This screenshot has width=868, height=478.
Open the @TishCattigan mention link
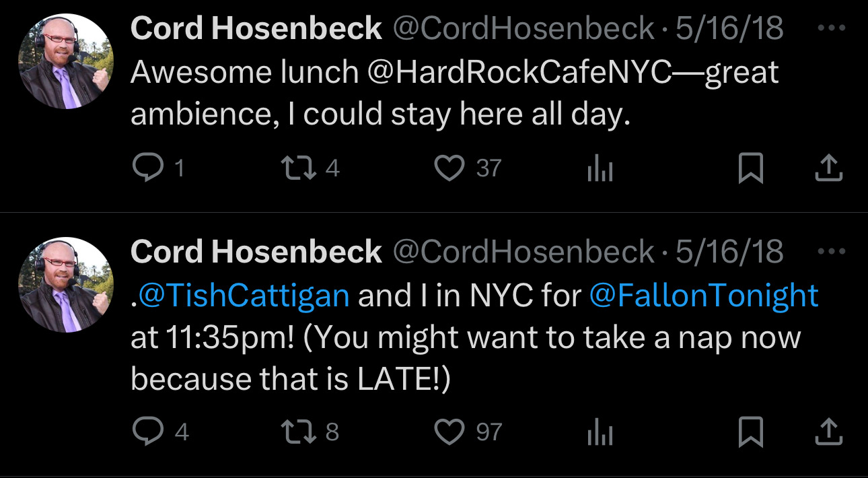pyautogui.click(x=242, y=296)
